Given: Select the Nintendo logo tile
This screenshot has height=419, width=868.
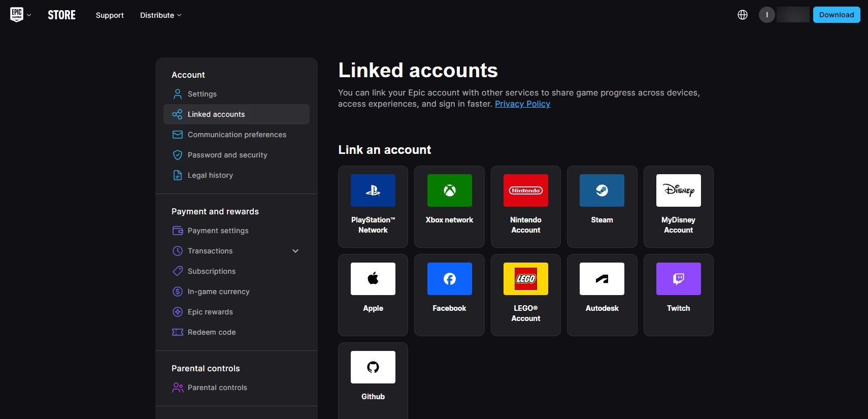Looking at the screenshot, I should coord(526,190).
